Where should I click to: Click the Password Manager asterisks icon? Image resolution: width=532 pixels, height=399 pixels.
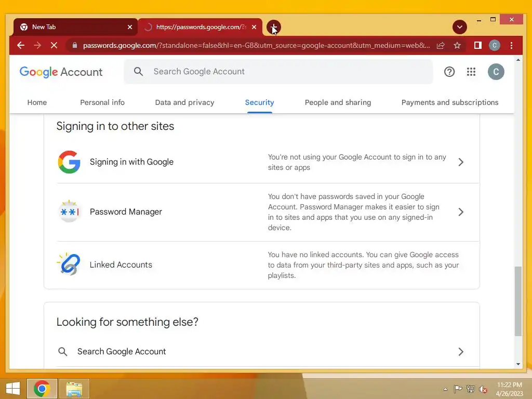coord(69,211)
